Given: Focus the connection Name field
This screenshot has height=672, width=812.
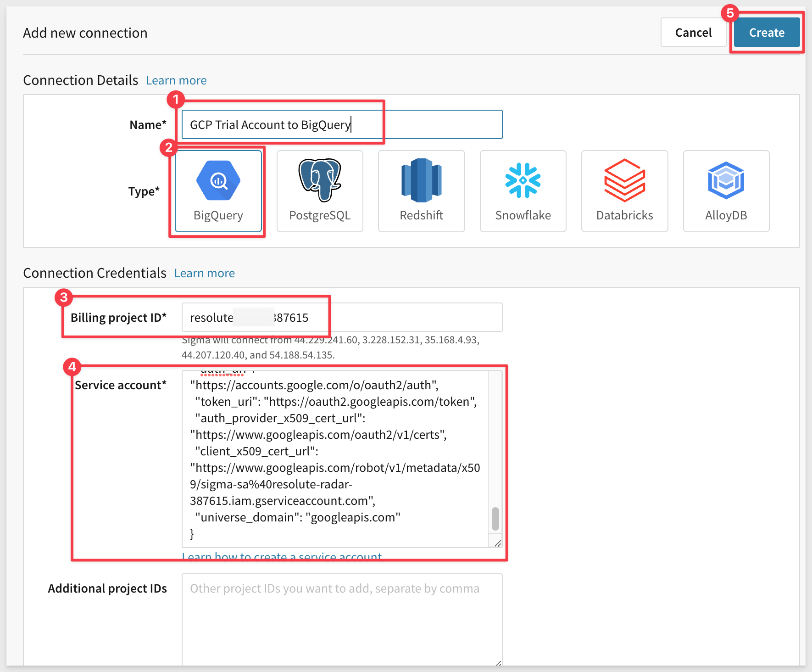Looking at the screenshot, I should click(342, 124).
